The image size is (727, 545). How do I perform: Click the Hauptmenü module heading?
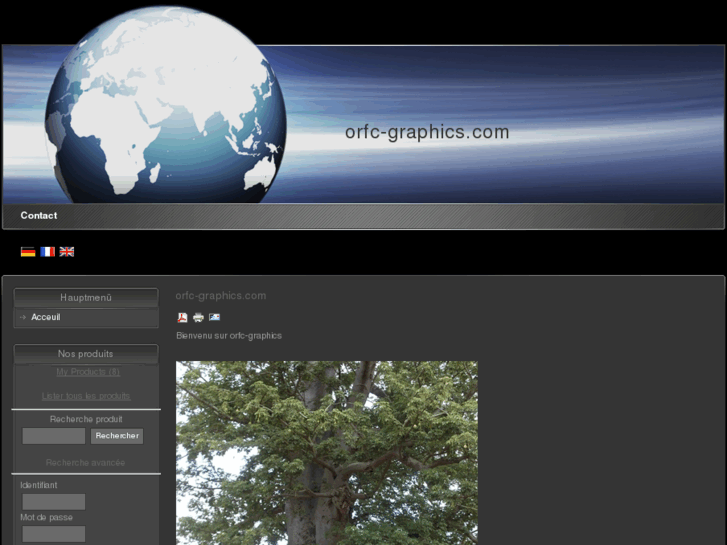(86, 298)
